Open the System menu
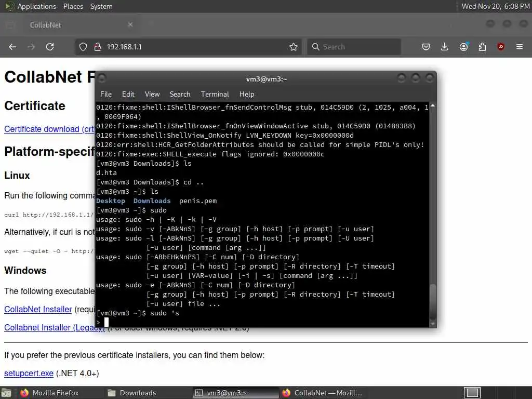The height and width of the screenshot is (399, 532). pyautogui.click(x=101, y=6)
